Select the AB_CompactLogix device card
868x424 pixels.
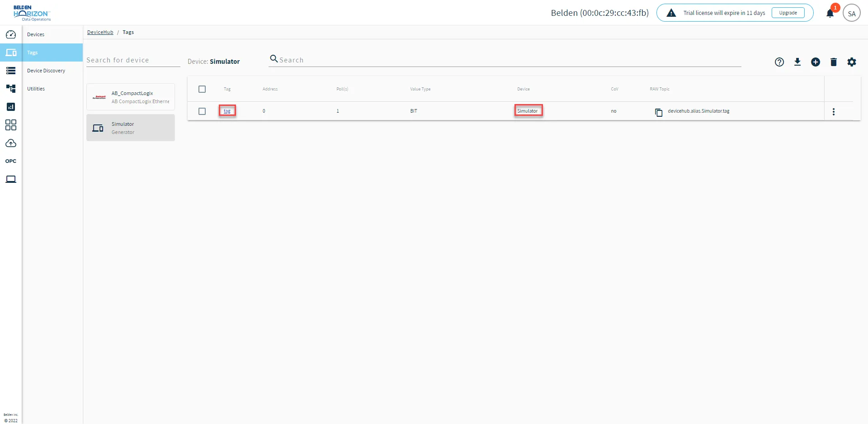tap(131, 97)
